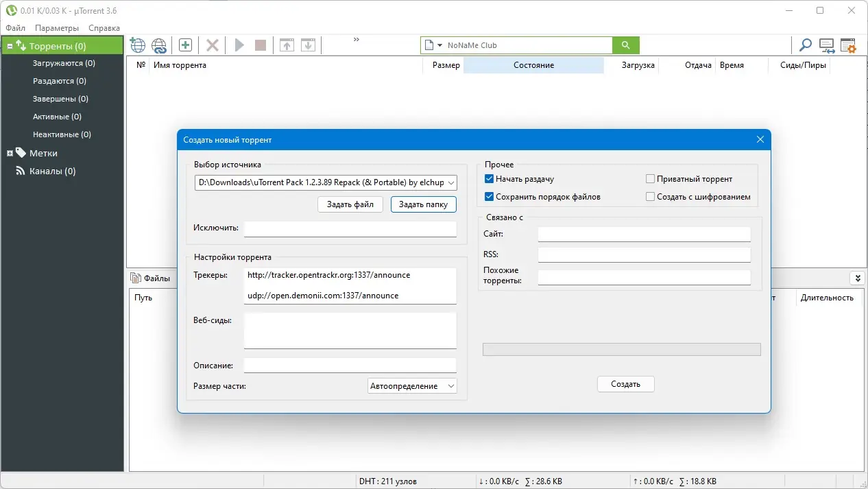Open the Файл menu
Viewport: 868px width, 489px height.
pos(15,27)
